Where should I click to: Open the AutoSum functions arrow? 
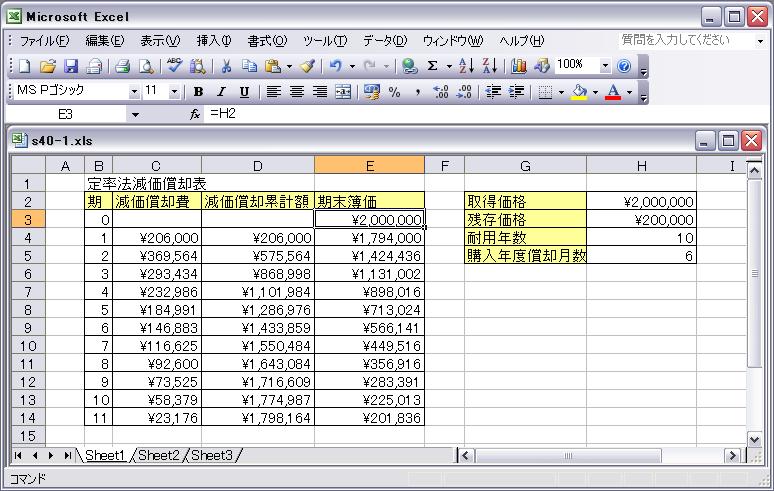[449, 66]
